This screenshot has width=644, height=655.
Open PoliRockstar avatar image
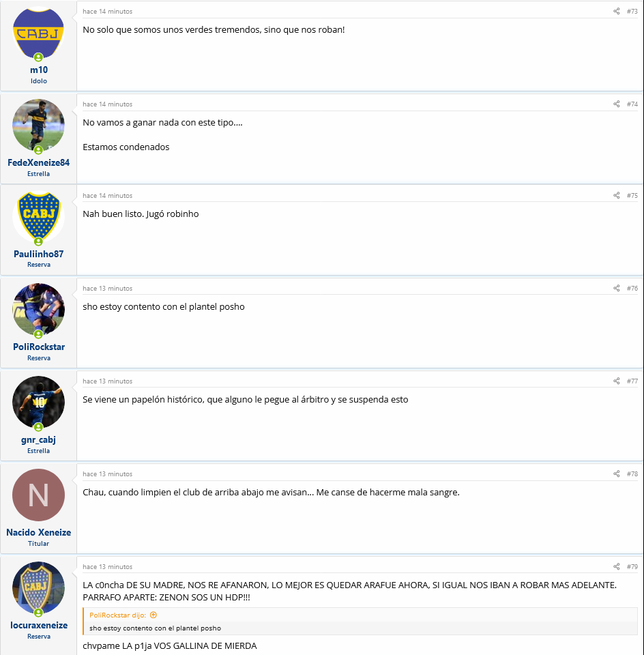pyautogui.click(x=38, y=310)
